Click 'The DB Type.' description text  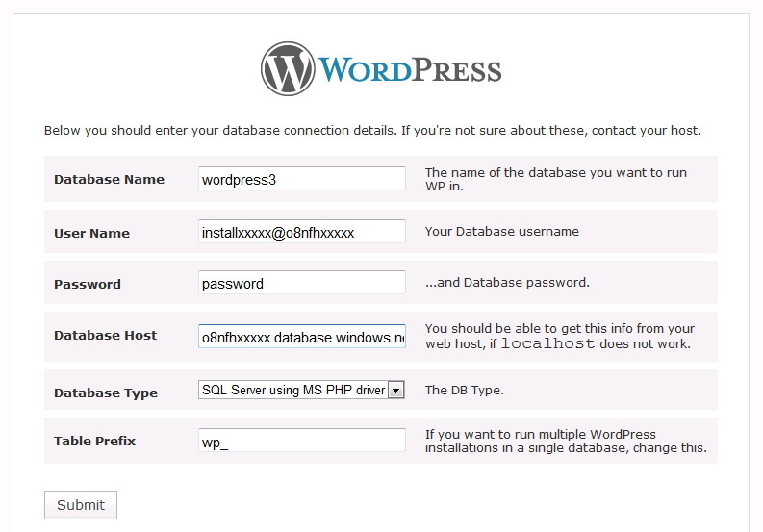pos(465,390)
